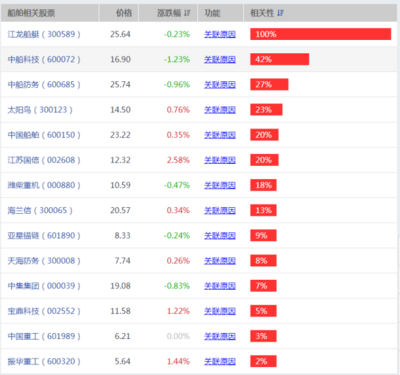
Task: Click the 100% correlation bar
Action: pos(321,34)
